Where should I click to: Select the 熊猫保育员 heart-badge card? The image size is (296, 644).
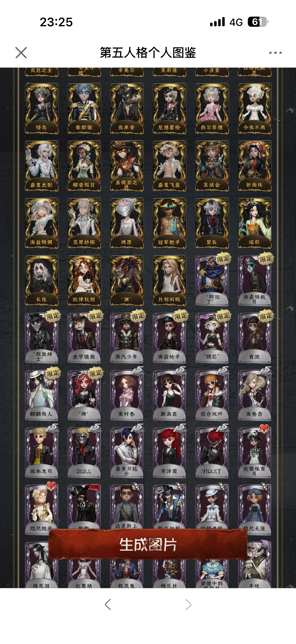[x=255, y=452]
